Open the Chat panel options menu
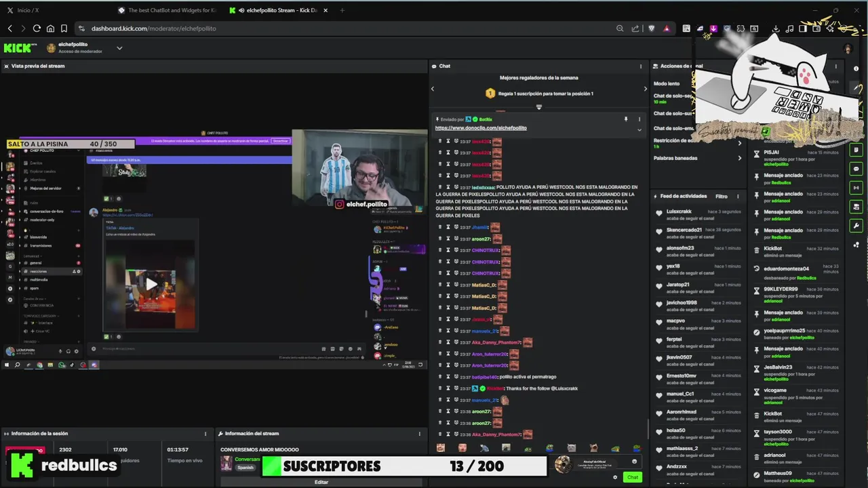Image resolution: width=868 pixels, height=488 pixels. click(641, 66)
